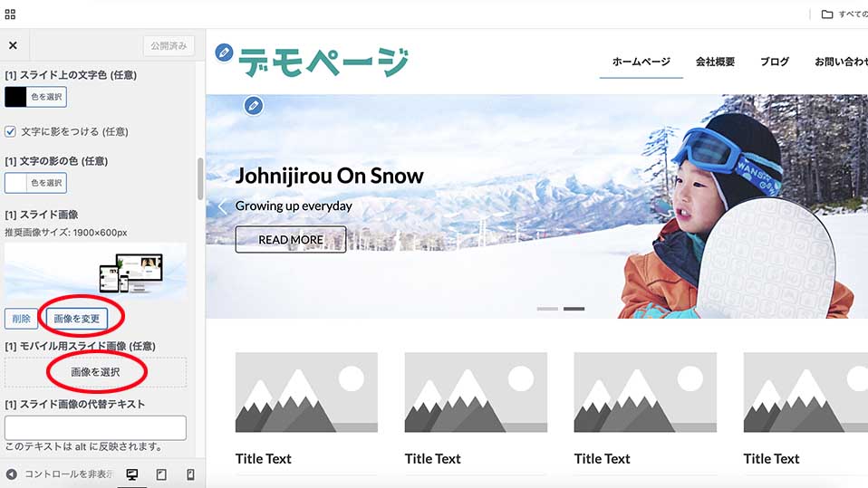
Task: Open the folder icon in top bar
Action: point(827,14)
